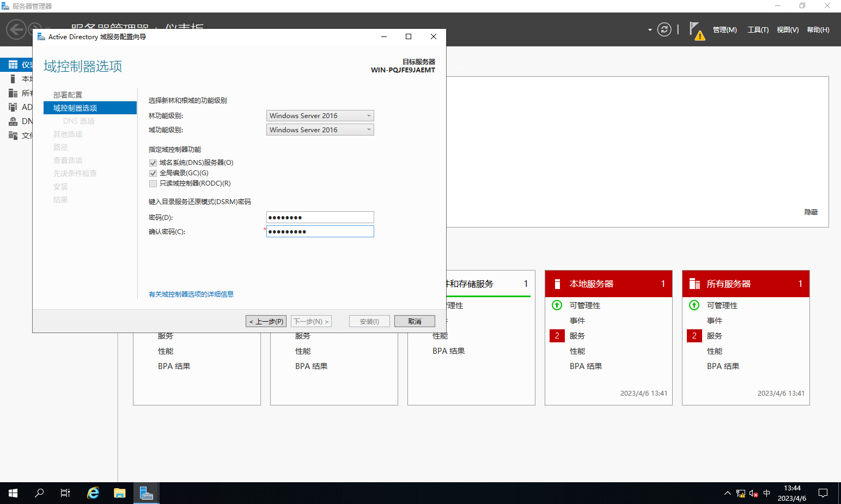The height and width of the screenshot is (504, 841).
Task: Open the forest functional level dropdown
Action: point(320,116)
